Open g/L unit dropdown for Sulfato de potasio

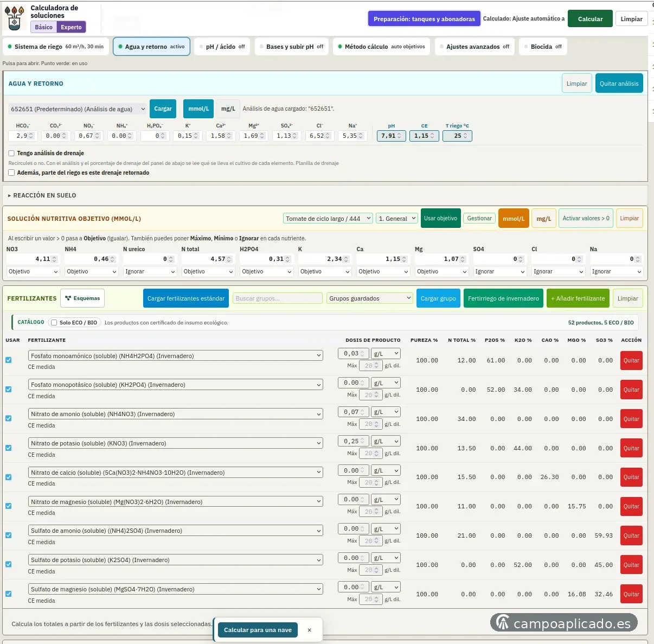(386, 558)
